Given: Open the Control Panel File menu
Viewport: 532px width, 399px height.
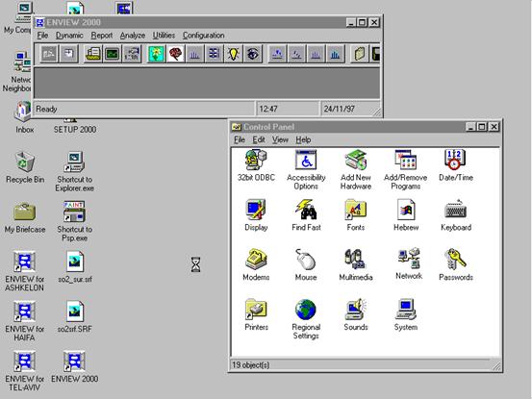Looking at the screenshot, I should 240,139.
